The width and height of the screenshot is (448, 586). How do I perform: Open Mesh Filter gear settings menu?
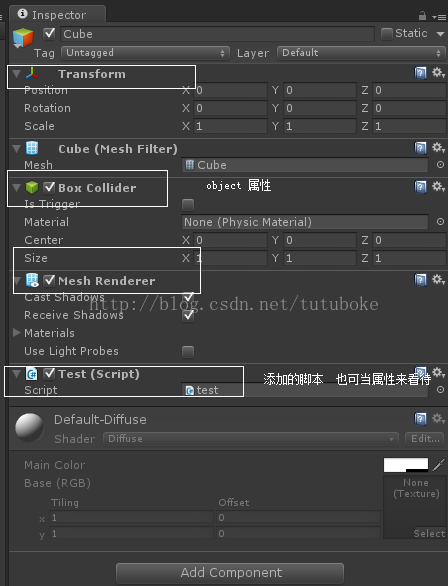(x=438, y=148)
